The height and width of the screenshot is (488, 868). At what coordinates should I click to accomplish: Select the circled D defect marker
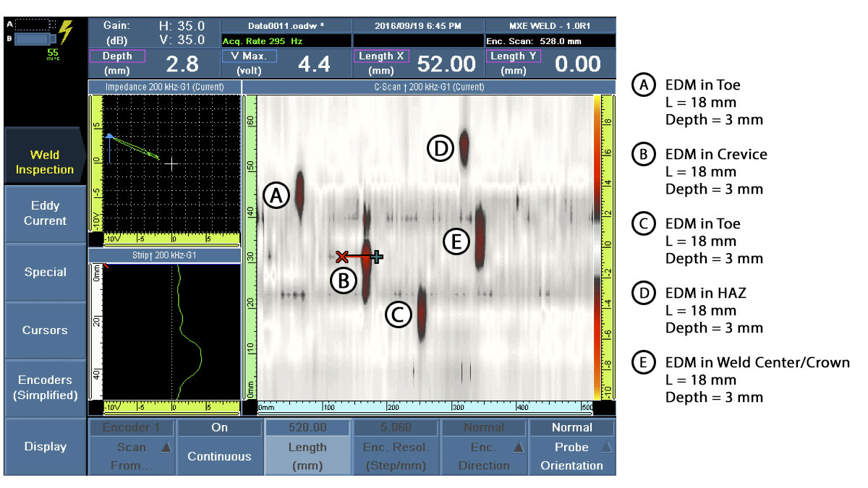[439, 149]
